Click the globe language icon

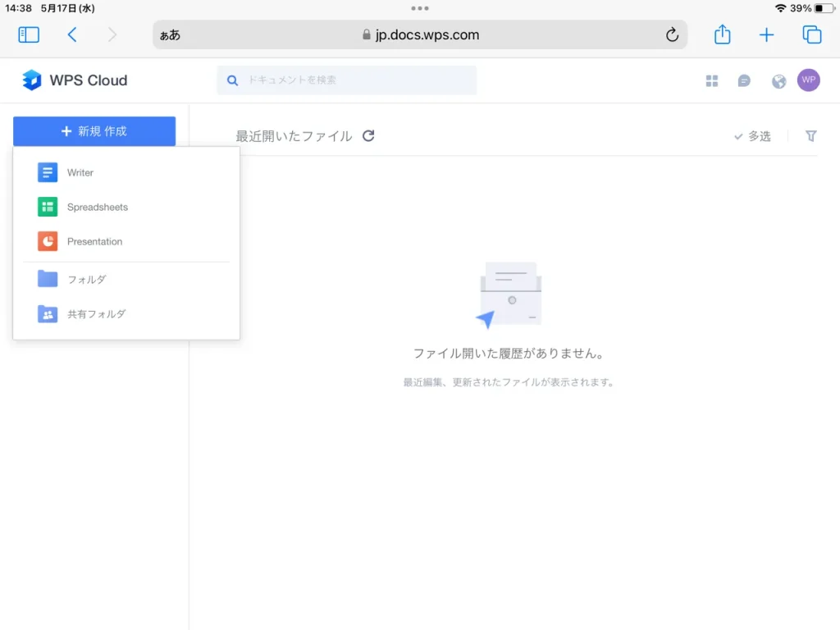(x=779, y=80)
